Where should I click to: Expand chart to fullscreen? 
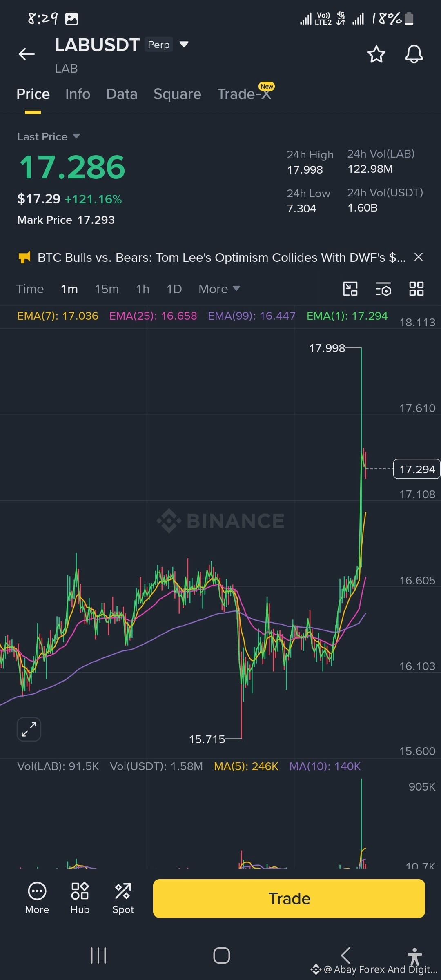[29, 729]
